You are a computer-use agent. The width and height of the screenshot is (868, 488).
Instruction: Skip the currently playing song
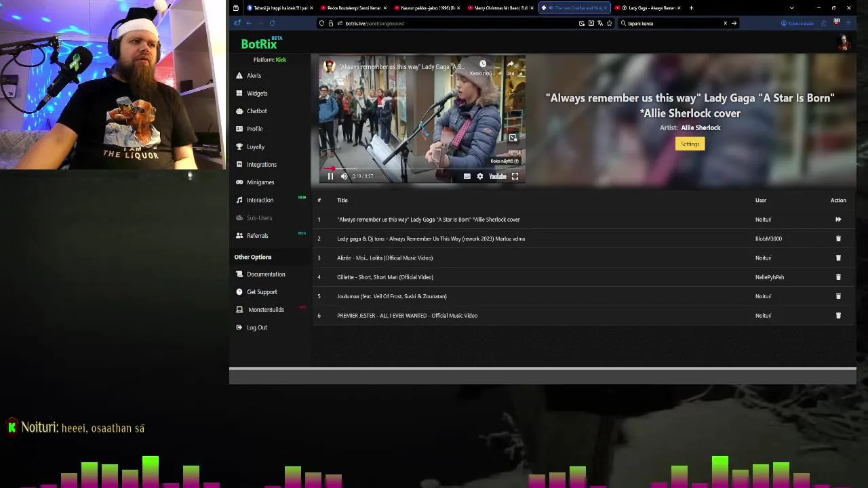coord(838,220)
